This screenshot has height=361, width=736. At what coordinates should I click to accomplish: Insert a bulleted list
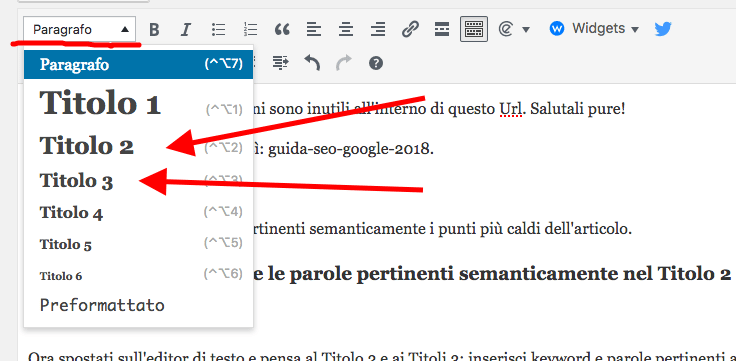pos(218,30)
